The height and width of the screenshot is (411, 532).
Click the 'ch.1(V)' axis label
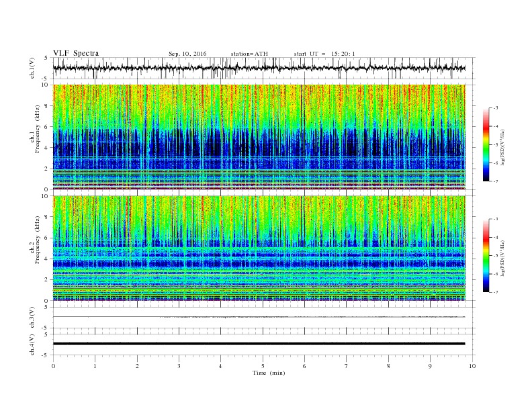32,68
